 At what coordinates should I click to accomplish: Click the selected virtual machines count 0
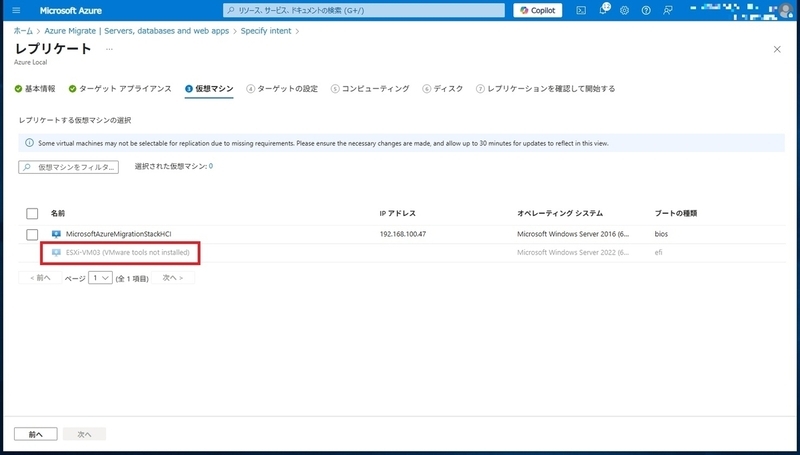point(211,166)
